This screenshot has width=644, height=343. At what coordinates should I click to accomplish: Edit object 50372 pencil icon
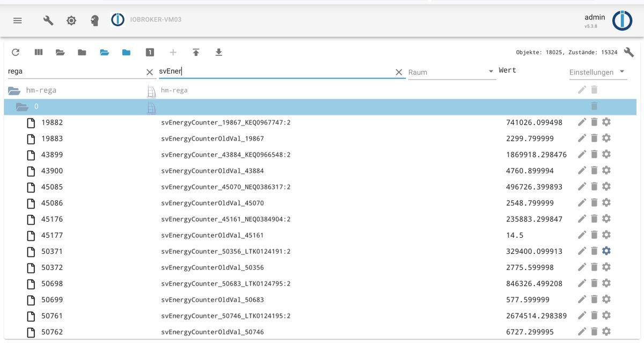pyautogui.click(x=582, y=267)
